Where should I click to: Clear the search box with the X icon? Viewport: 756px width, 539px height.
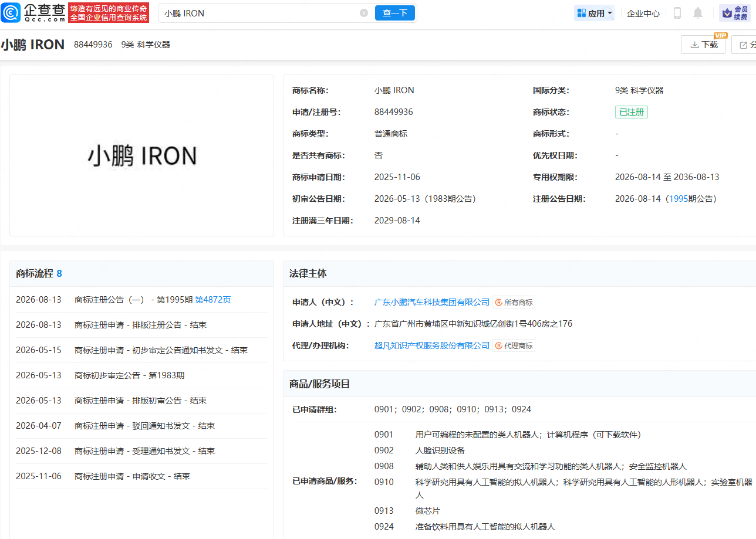(x=364, y=13)
